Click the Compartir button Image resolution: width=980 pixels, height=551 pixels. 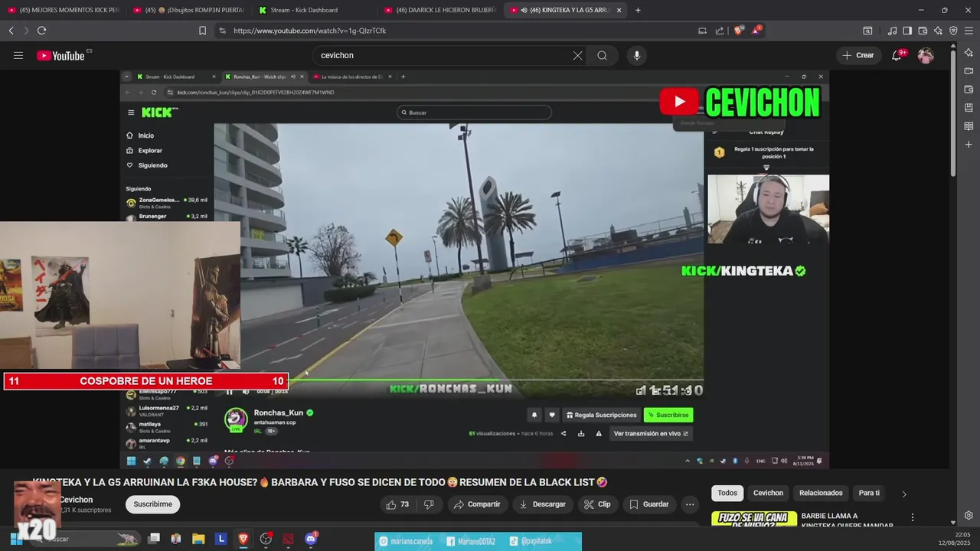(477, 504)
